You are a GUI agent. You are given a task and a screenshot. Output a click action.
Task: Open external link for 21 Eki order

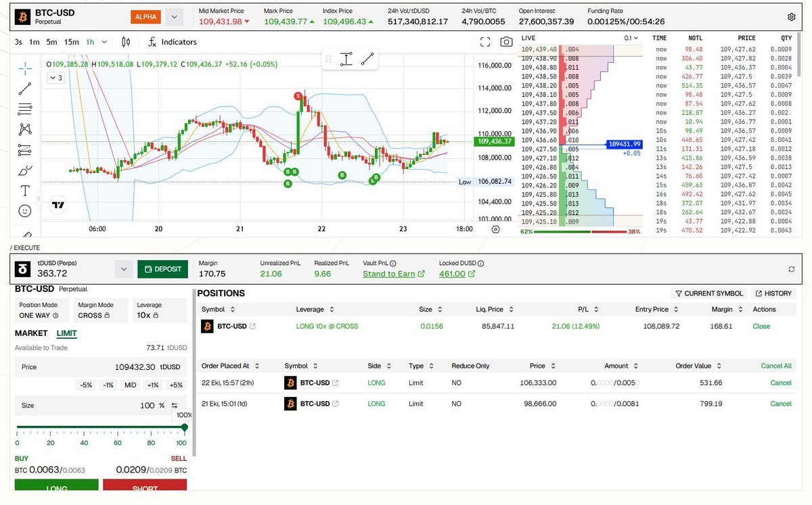pyautogui.click(x=336, y=404)
